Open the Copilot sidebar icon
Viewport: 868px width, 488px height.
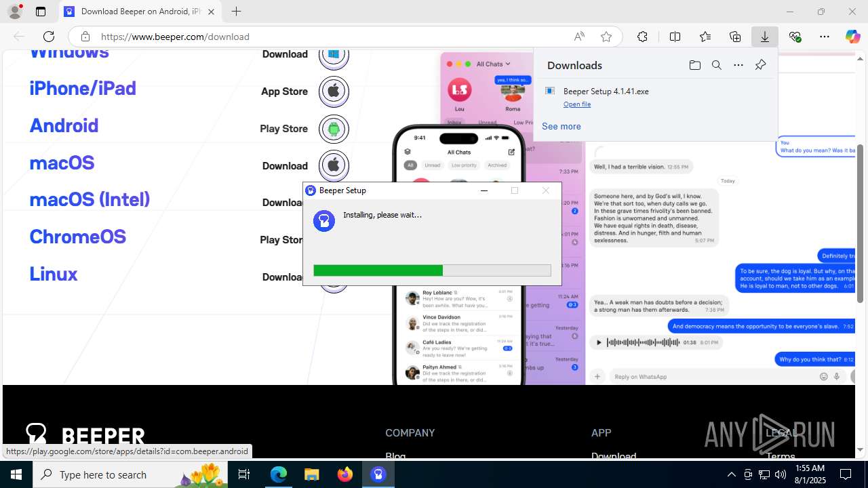coord(852,37)
